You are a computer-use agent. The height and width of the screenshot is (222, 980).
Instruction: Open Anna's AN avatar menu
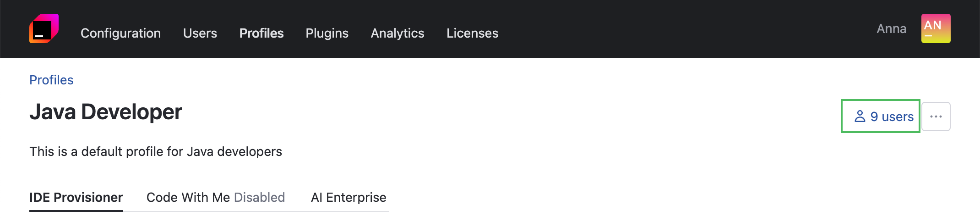click(936, 28)
